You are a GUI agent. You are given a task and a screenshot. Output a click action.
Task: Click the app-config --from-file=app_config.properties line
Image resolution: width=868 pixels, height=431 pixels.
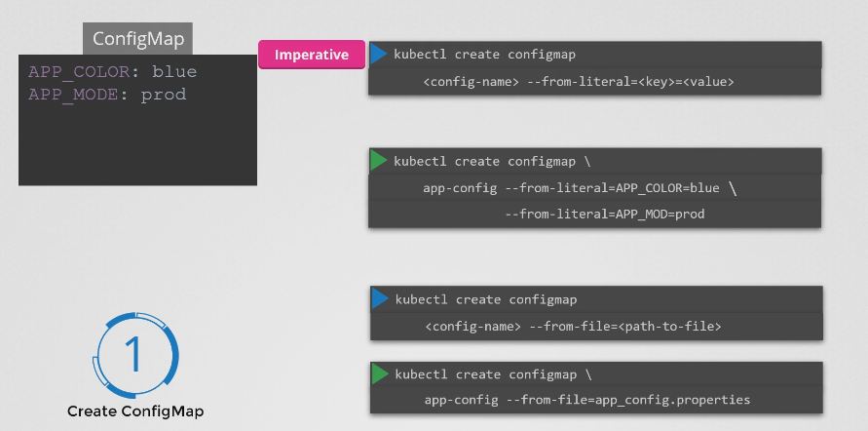587,400
